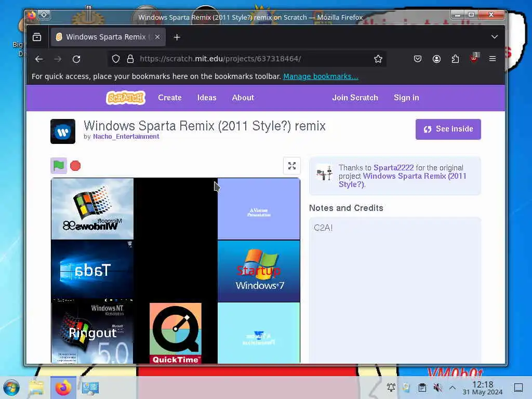The height and width of the screenshot is (399, 532).
Task: Go back to the previous page
Action: coord(39,59)
